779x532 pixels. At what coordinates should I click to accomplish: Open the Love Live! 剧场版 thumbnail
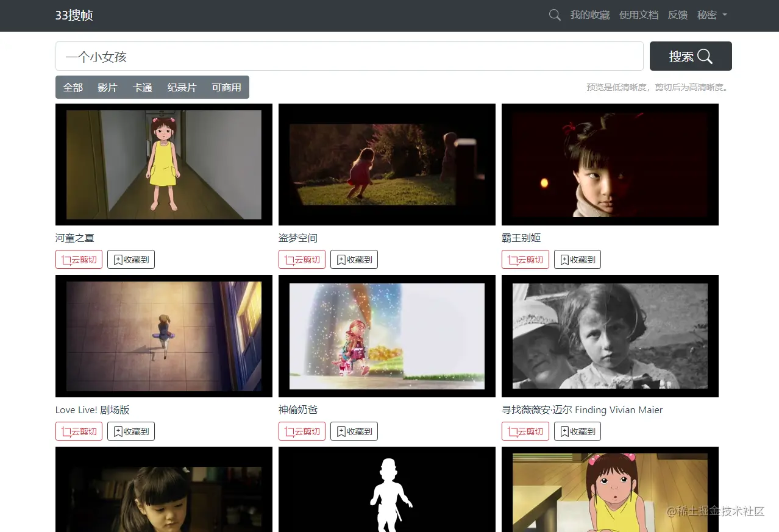164,336
